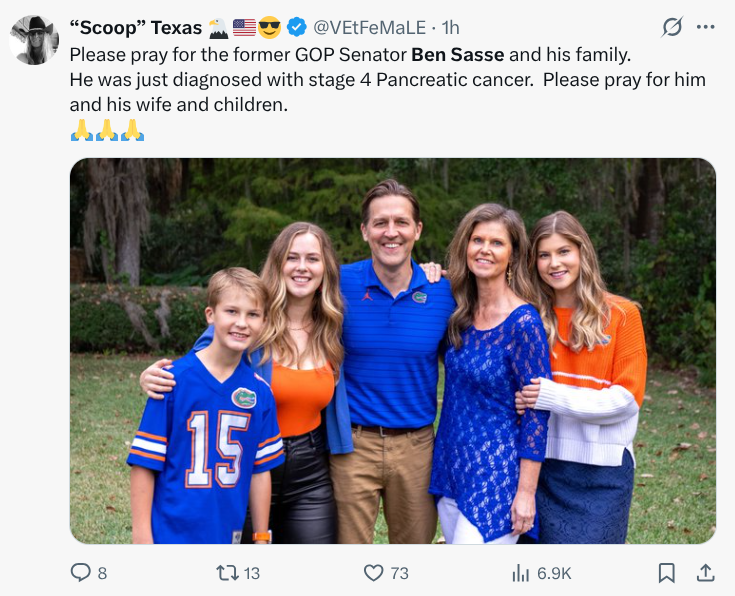Open the author's profile avatar

(x=34, y=41)
